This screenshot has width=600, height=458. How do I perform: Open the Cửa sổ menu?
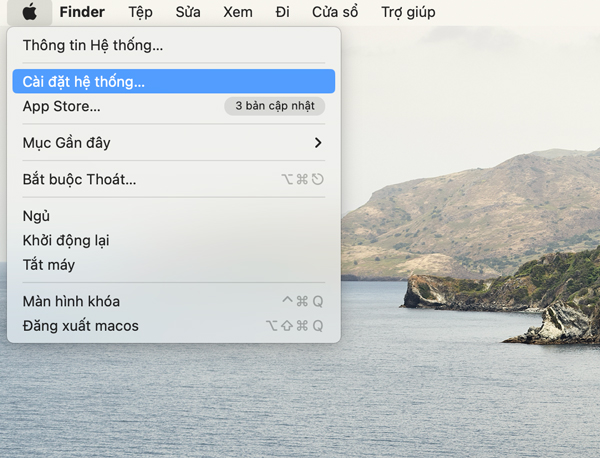335,12
